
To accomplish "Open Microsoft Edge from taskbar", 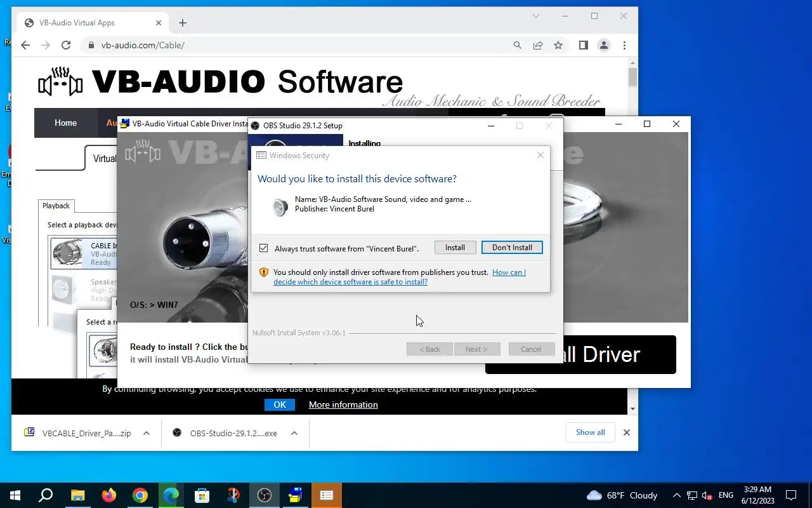I will [171, 495].
